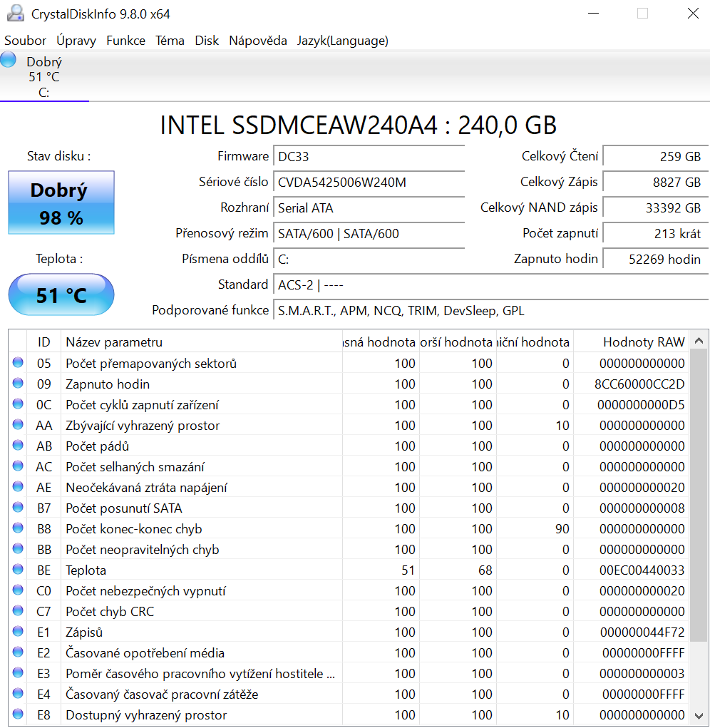The image size is (710, 728).
Task: Click the blue dot next to Počet chyb CRC
Action: coord(16,611)
